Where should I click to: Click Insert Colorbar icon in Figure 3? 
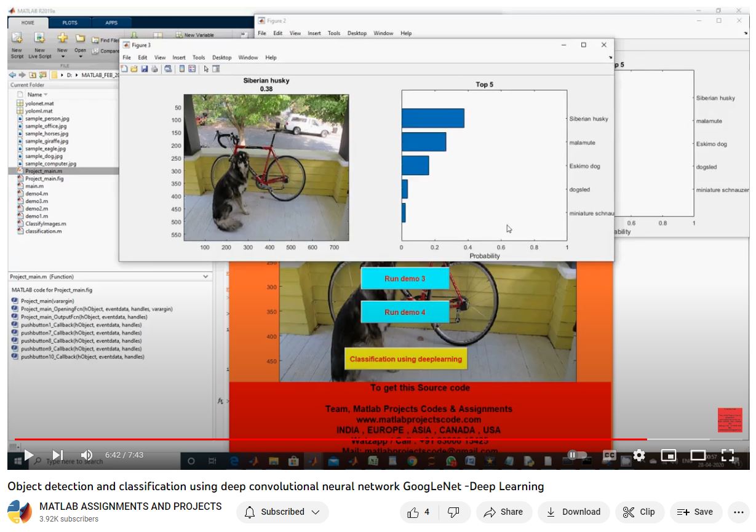(181, 69)
